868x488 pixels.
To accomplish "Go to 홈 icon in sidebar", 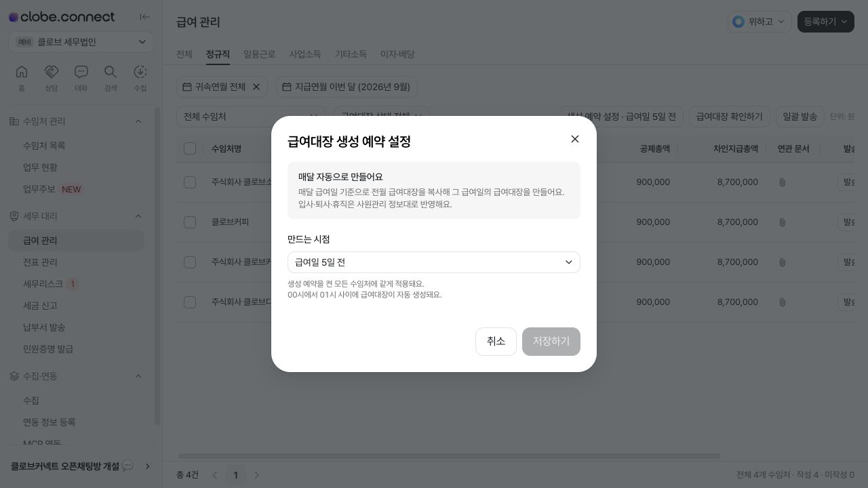I will (22, 79).
